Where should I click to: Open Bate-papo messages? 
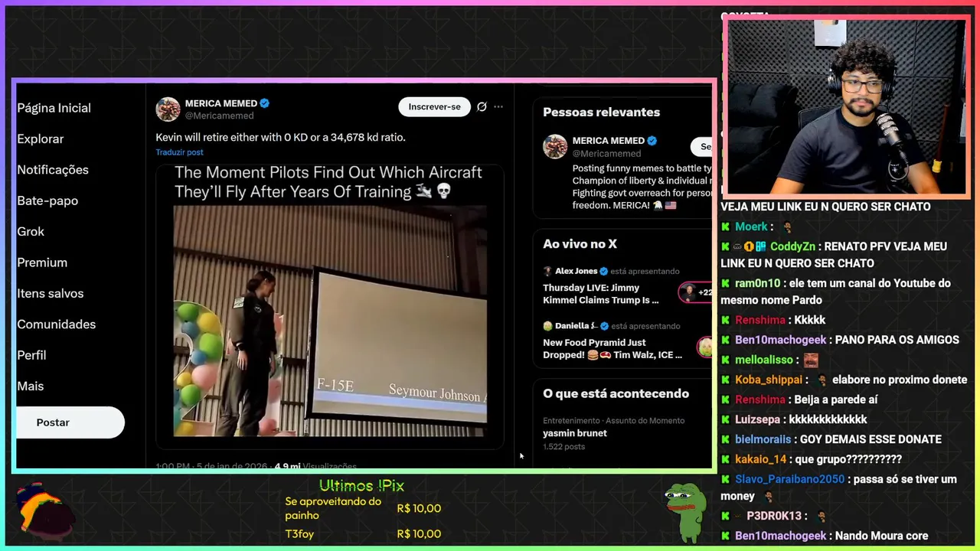47,201
